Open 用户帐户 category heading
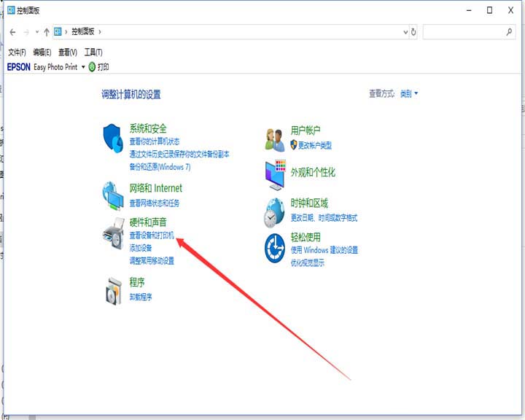Image resolution: width=525 pixels, height=420 pixels. [x=306, y=131]
